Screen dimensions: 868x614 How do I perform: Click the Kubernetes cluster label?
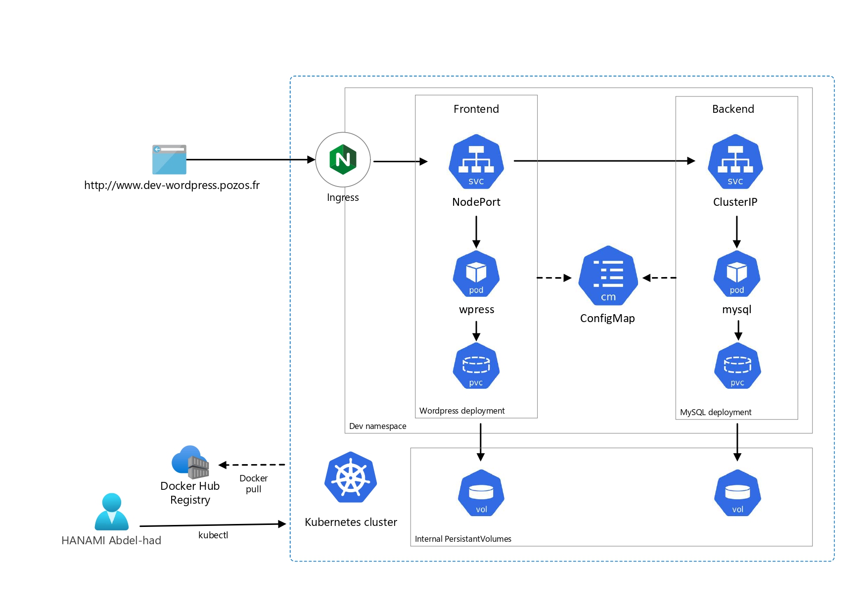pyautogui.click(x=351, y=522)
